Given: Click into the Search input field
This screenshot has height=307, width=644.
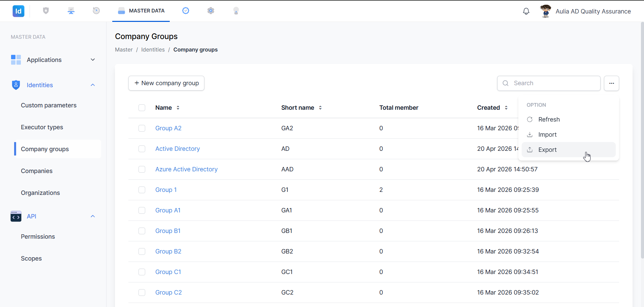Looking at the screenshot, I should 549,83.
